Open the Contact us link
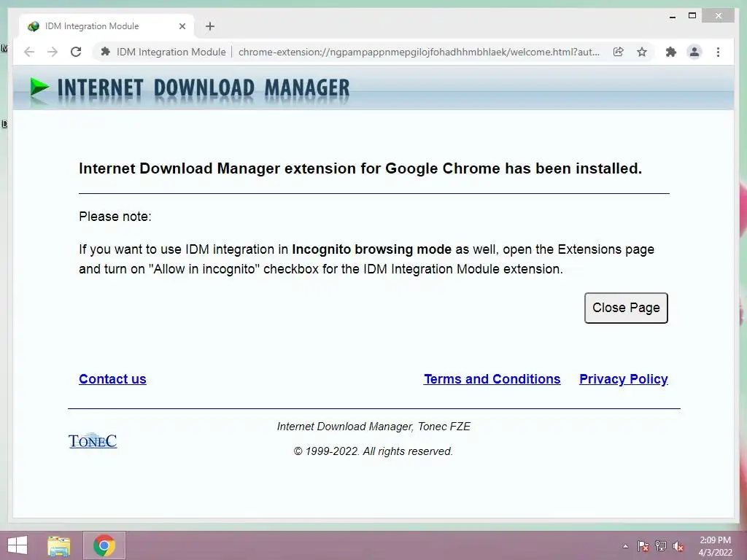 112,379
